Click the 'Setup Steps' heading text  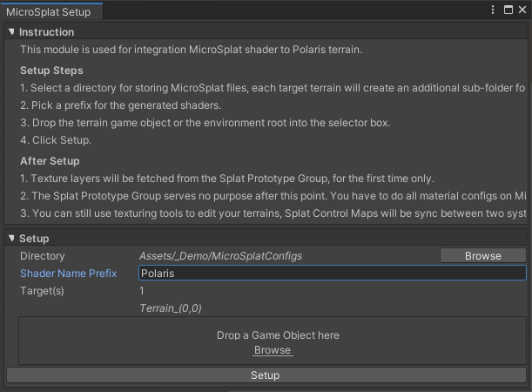[x=51, y=71]
